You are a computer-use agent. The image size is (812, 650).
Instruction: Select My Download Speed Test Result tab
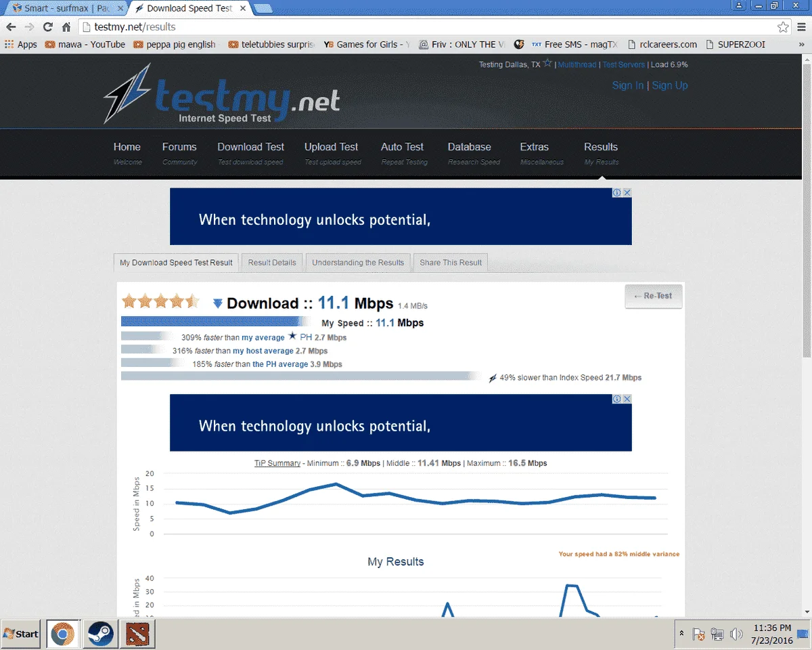click(x=176, y=263)
